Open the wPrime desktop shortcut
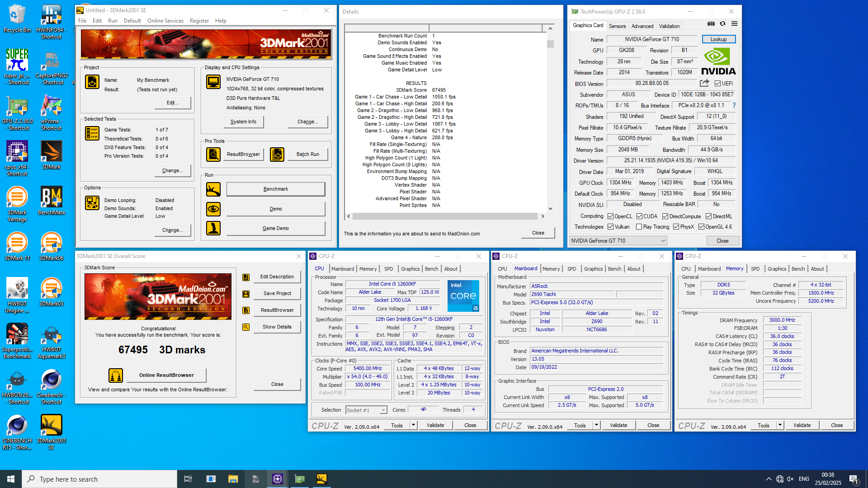This screenshot has height=488, width=868. click(x=51, y=113)
